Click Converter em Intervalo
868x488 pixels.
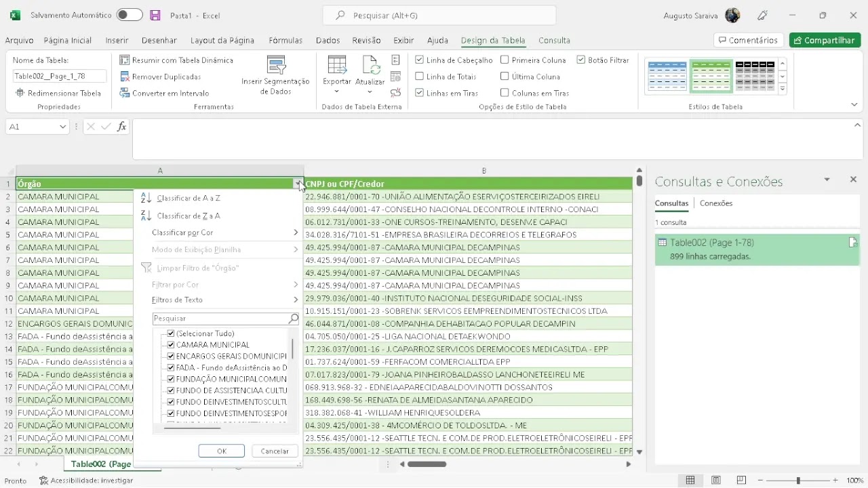click(165, 93)
